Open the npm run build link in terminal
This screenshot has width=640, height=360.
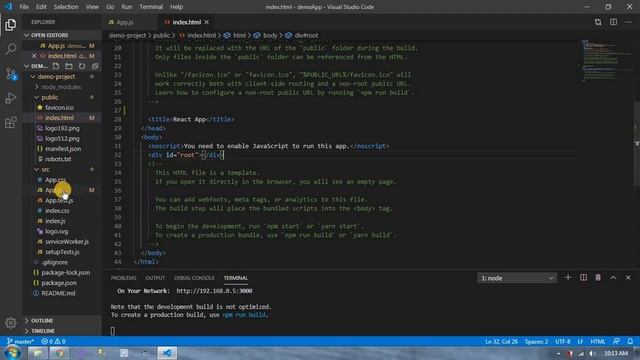tap(244, 315)
